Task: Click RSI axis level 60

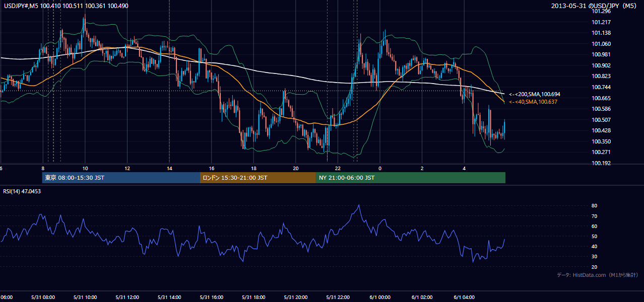Action: (x=595, y=226)
